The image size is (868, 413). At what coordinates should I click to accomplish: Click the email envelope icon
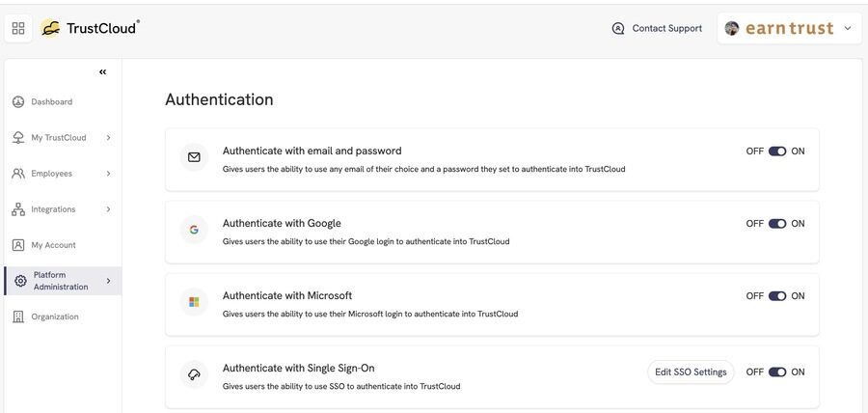point(194,158)
